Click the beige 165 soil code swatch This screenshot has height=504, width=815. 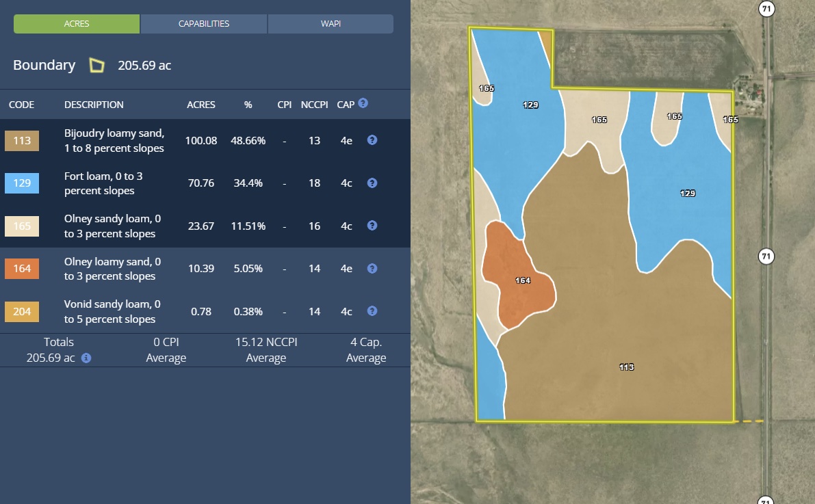[22, 226]
